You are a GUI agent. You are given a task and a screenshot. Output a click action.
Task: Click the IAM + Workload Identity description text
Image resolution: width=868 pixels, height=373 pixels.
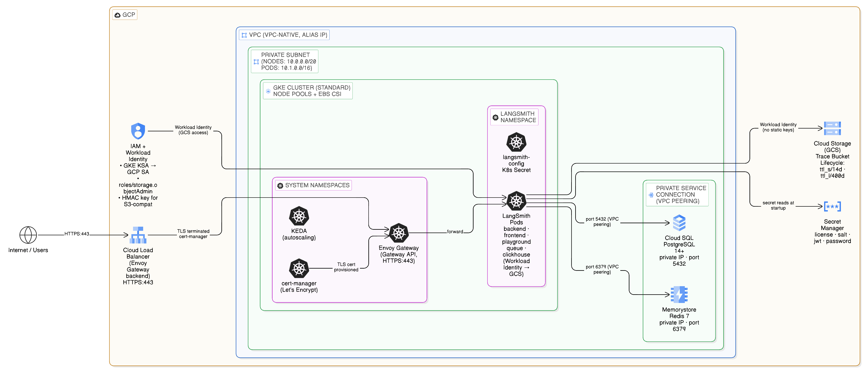138,175
